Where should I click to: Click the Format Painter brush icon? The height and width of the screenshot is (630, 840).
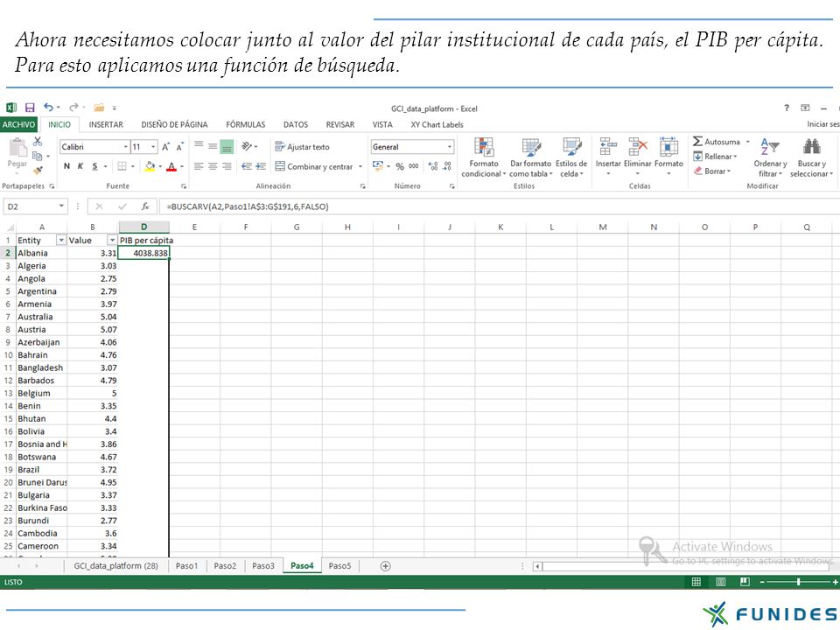(x=38, y=171)
